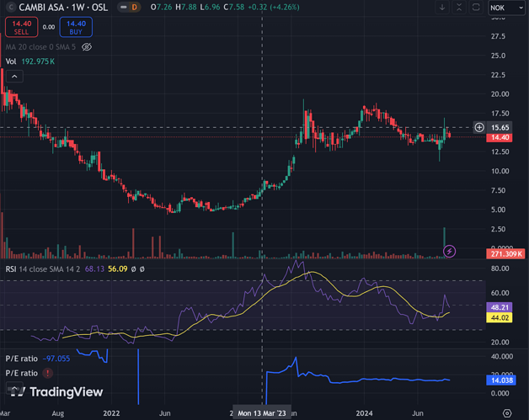Click the pane move-down arrow icon
The image size is (529, 420).
click(442, 8)
